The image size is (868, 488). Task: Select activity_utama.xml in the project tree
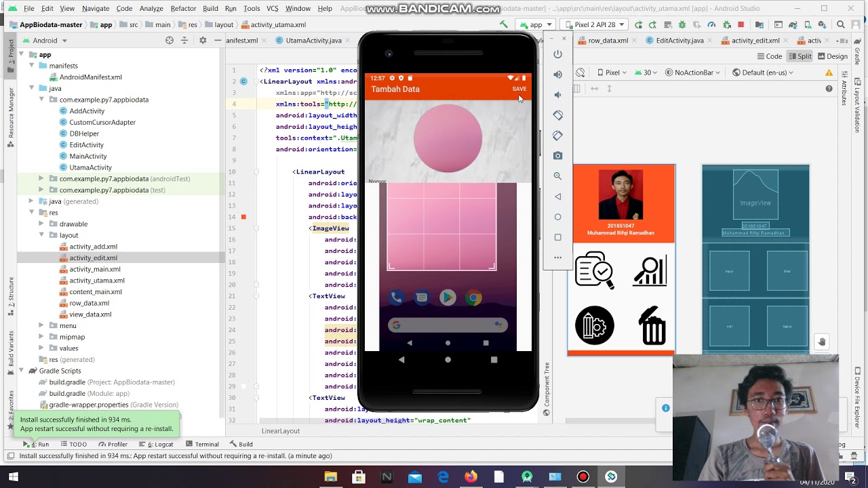pos(96,281)
